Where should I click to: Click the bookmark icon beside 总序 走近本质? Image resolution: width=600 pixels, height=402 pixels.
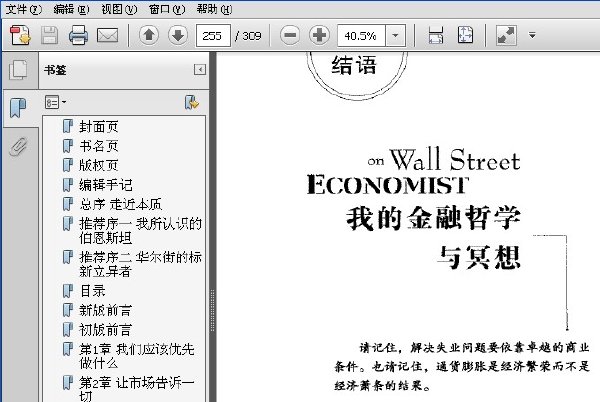(x=68, y=203)
